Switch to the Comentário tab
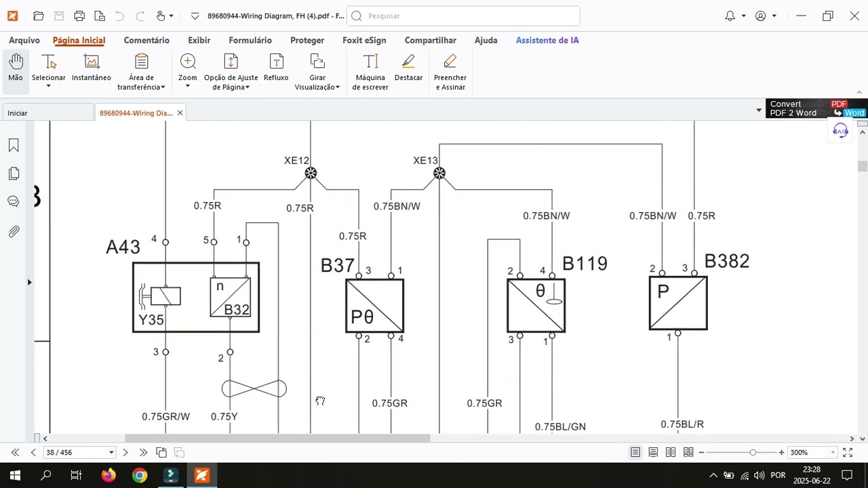The height and width of the screenshot is (488, 868). coord(146,40)
